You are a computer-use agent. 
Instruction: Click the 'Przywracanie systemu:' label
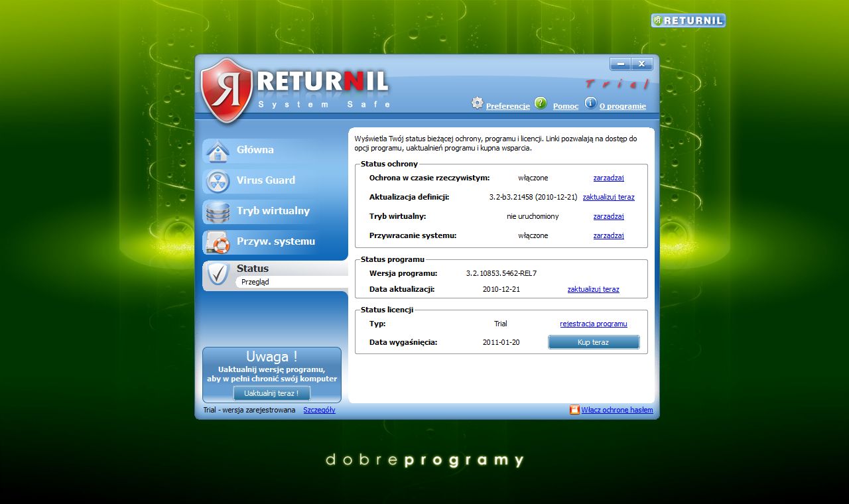pos(413,235)
